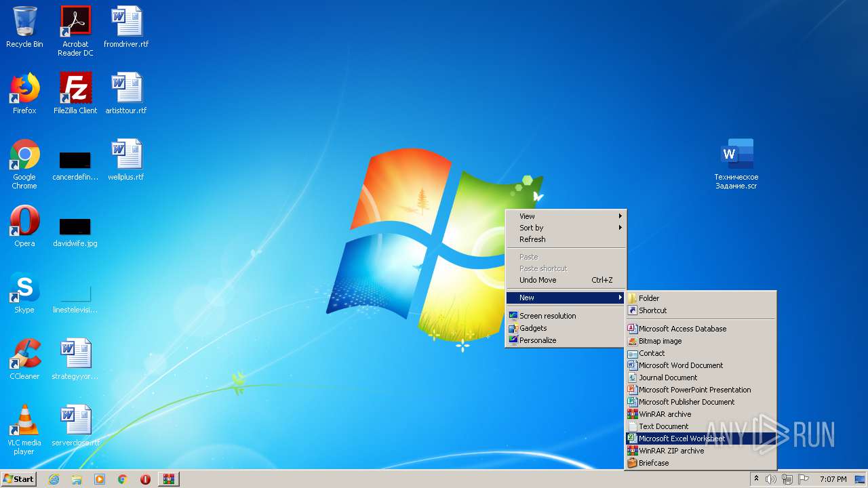
Task: Select davidwife.jpg image file
Action: point(75,231)
